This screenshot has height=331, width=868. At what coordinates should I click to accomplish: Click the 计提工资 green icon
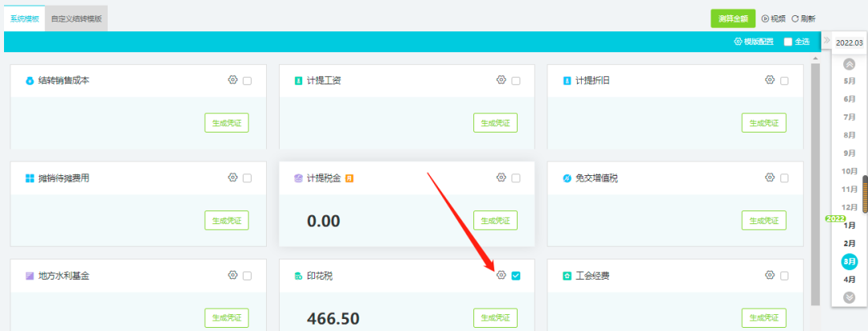point(298,81)
